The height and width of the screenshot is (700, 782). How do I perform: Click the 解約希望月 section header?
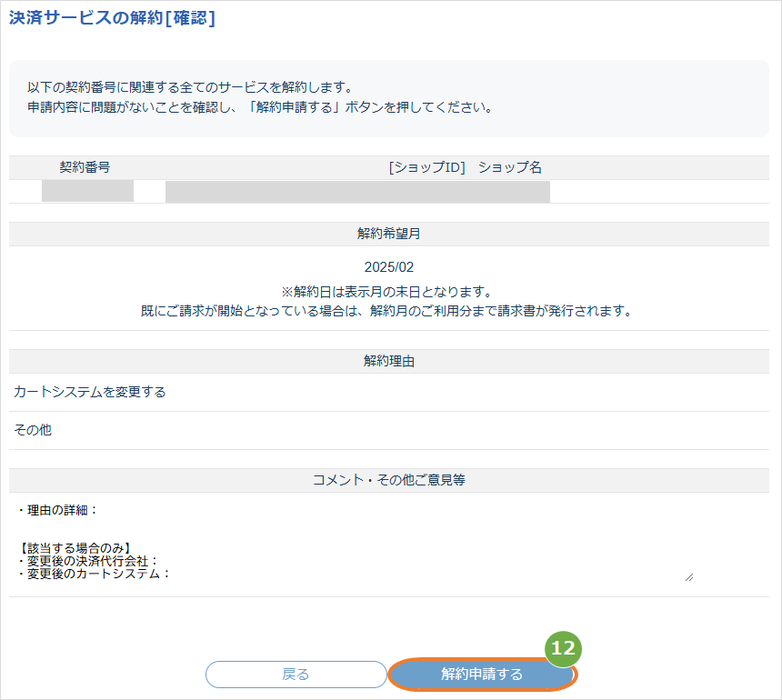(389, 234)
